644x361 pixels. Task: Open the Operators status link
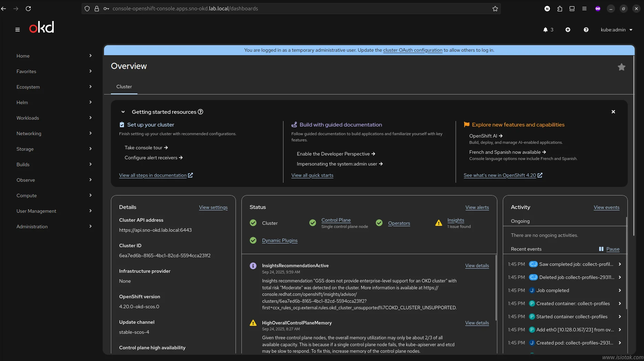(x=399, y=223)
